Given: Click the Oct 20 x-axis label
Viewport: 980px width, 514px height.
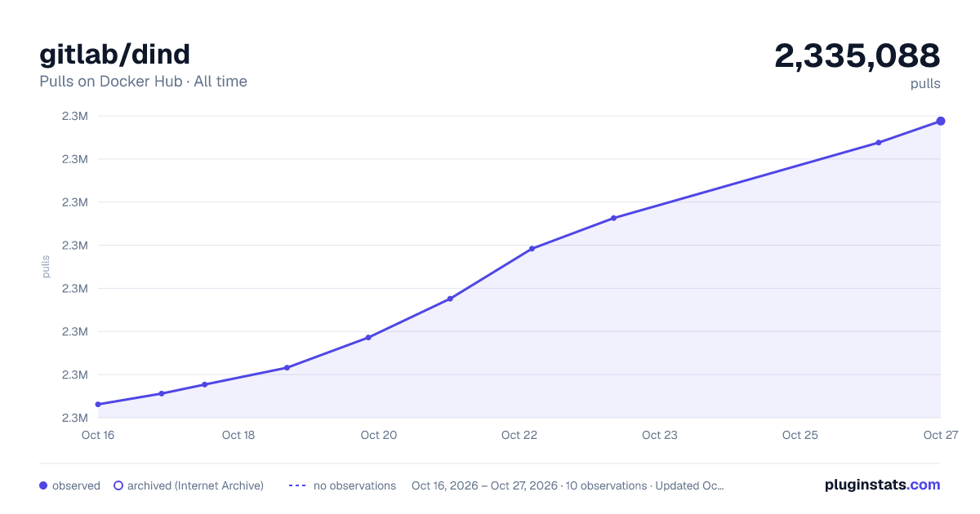Looking at the screenshot, I should coord(379,435).
